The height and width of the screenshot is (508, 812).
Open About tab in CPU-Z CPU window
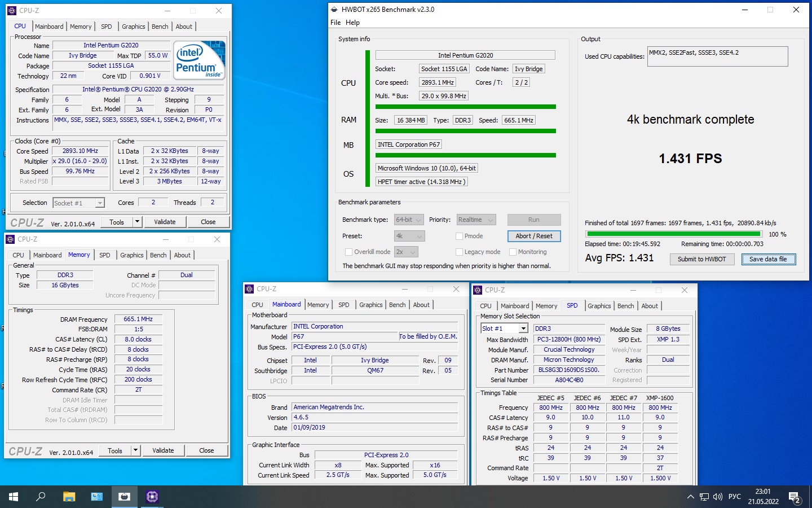tap(184, 27)
